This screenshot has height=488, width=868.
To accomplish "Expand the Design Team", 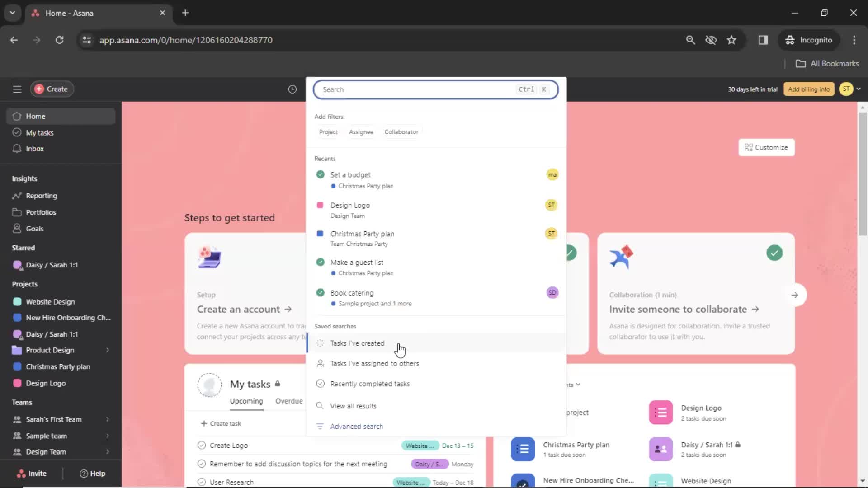I will tap(108, 452).
